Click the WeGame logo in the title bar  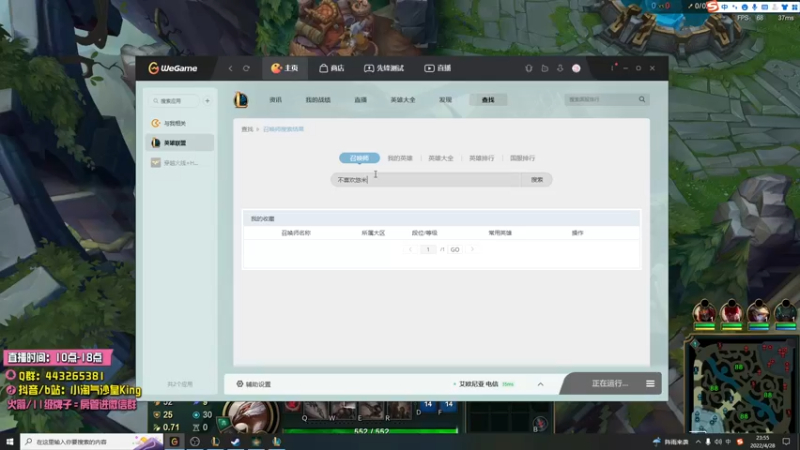(172, 68)
